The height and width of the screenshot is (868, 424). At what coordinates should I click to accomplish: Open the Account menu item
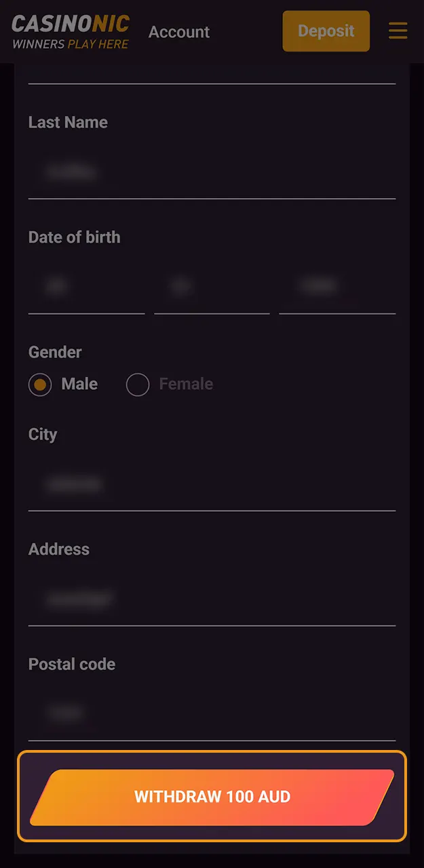179,31
